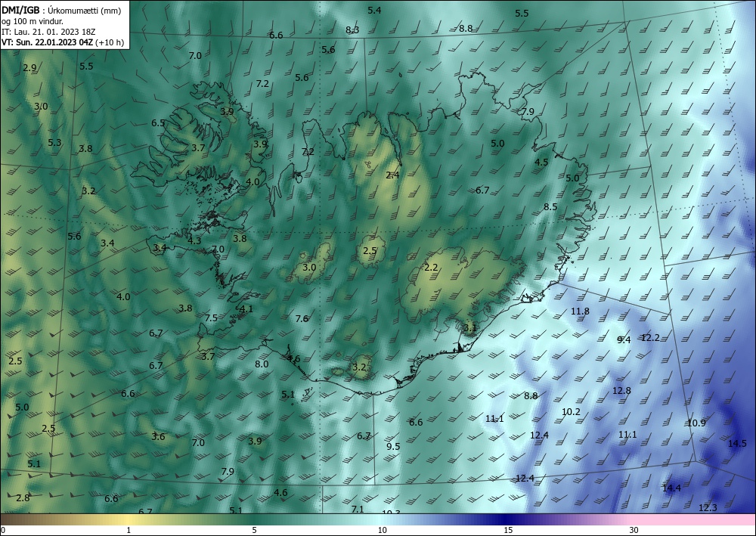This screenshot has height=536, width=756.
Task: Click the 3.6 value label on the map
Action: click(x=158, y=437)
